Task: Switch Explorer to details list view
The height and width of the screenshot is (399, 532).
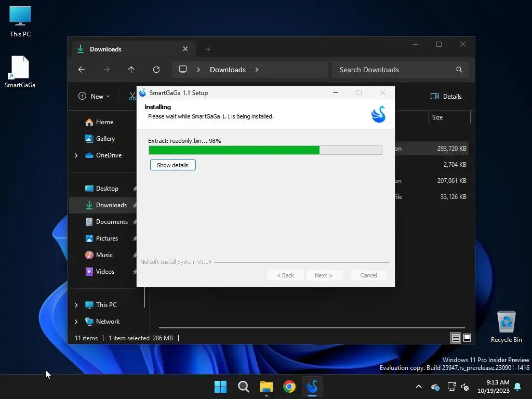Action: 456,338
